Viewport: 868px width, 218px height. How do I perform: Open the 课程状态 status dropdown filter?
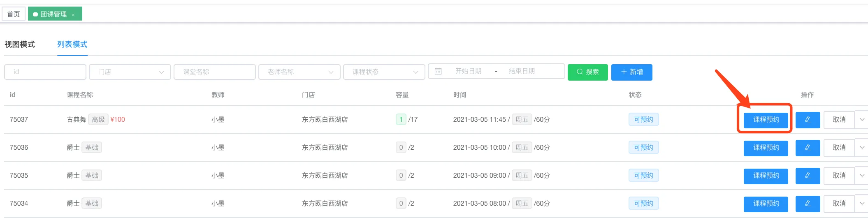pyautogui.click(x=384, y=72)
